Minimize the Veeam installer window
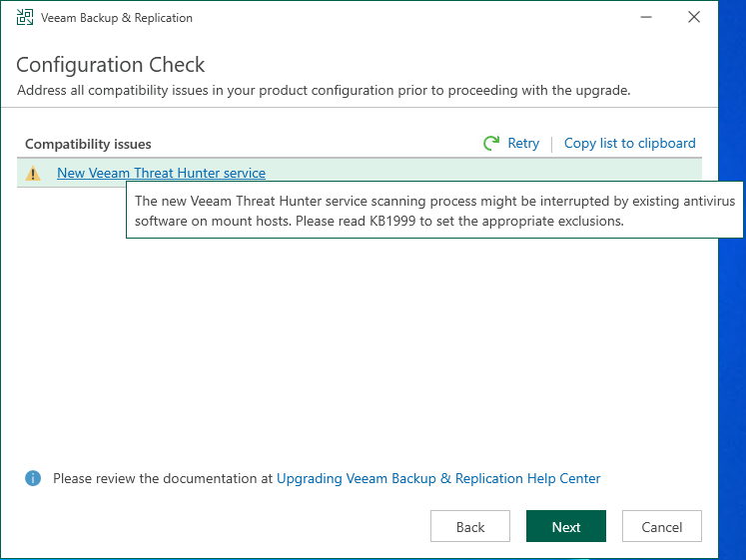 pos(646,17)
